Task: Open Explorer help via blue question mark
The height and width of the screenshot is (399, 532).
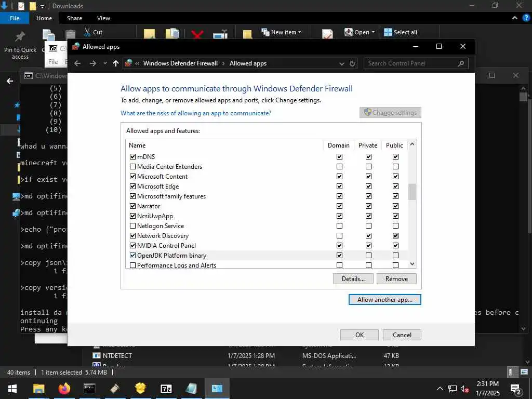Action: tap(526, 18)
